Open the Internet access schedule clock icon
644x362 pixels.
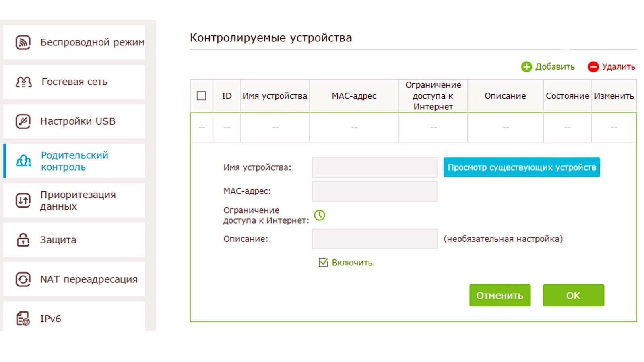coord(320,215)
